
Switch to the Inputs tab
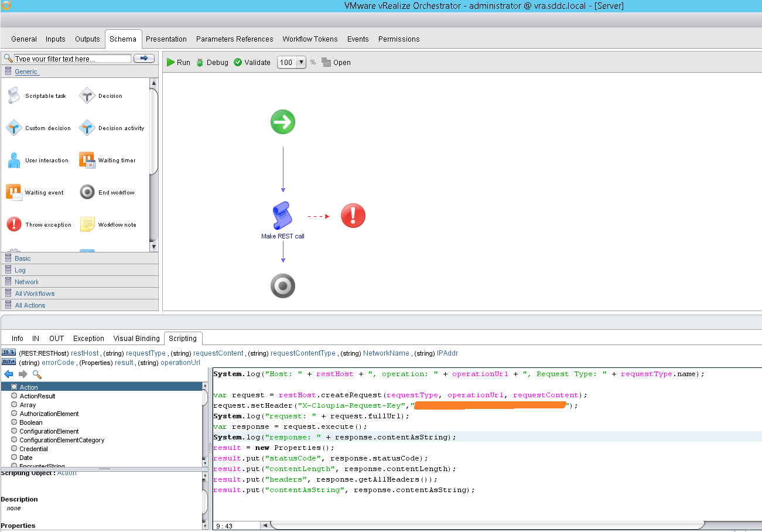(x=56, y=39)
